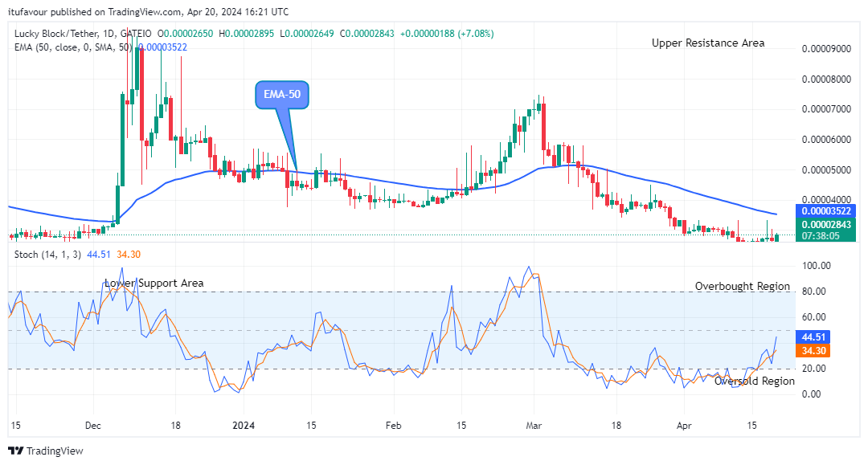Click the L0.00002649 low value in header
This screenshot has width=868, height=465.
pos(307,34)
